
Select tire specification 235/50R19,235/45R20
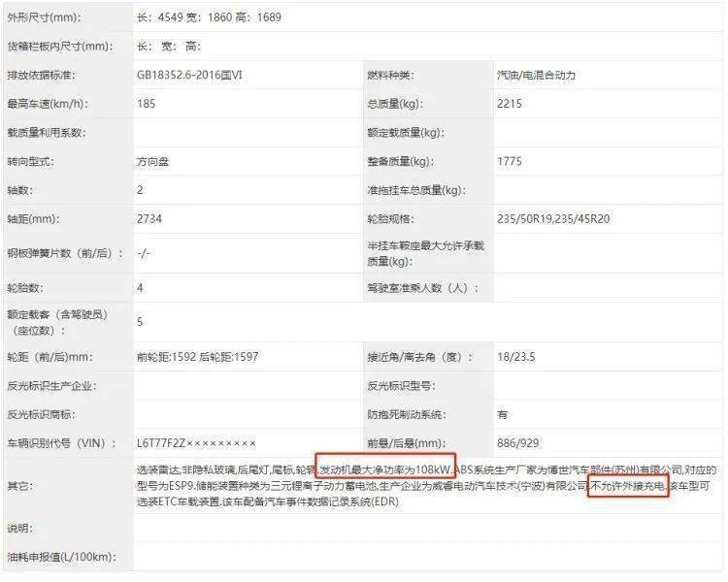[x=553, y=219]
